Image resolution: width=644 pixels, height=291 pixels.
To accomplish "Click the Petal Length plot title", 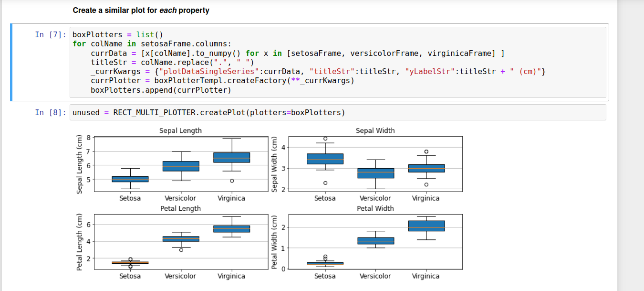I will 180,208.
